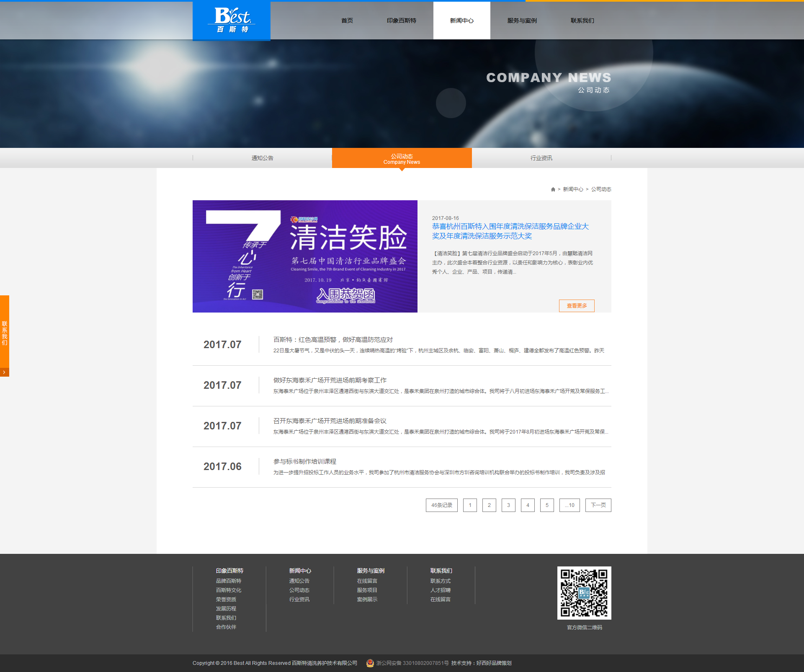804x672 pixels.
Task: Click the police badge icon in footer
Action: point(370,663)
